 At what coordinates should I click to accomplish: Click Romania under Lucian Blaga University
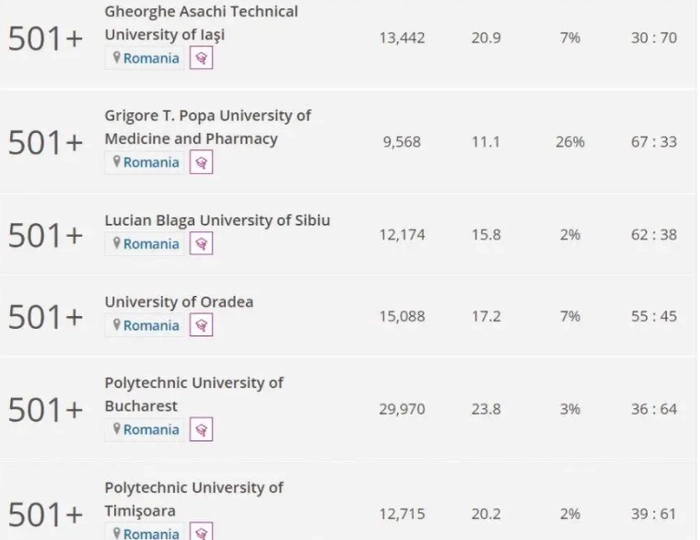pos(151,244)
